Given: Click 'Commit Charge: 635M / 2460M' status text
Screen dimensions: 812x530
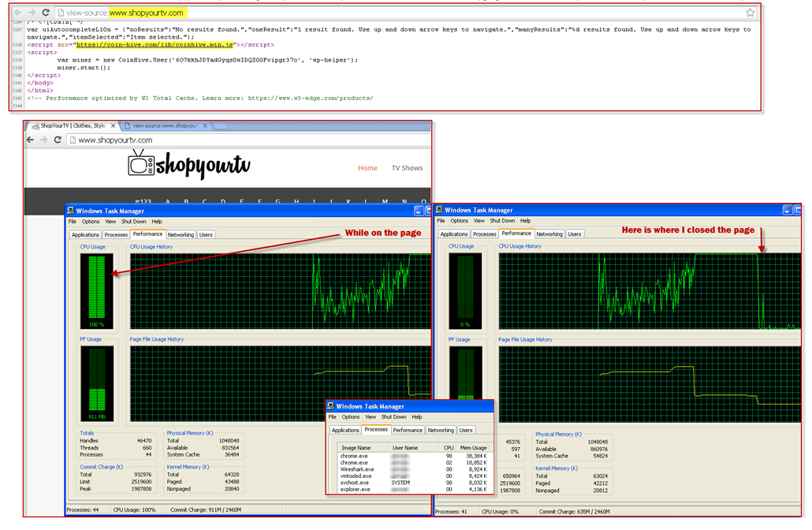Looking at the screenshot, I should [574, 512].
